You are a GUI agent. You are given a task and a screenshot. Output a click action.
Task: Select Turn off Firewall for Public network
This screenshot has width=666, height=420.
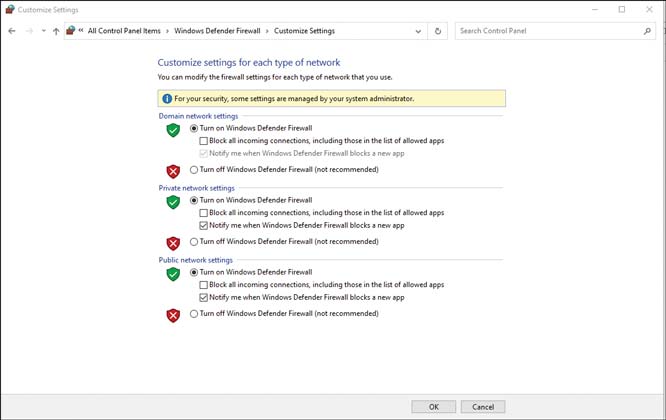[194, 314]
